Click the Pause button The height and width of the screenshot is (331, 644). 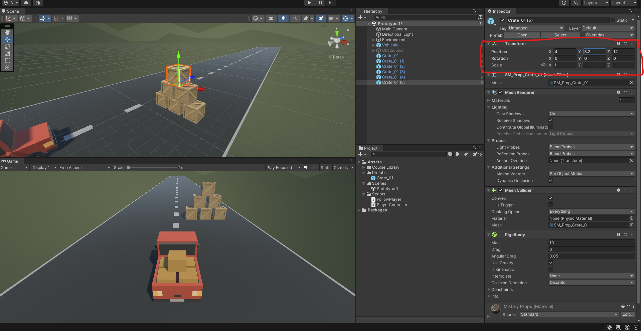click(x=320, y=3)
